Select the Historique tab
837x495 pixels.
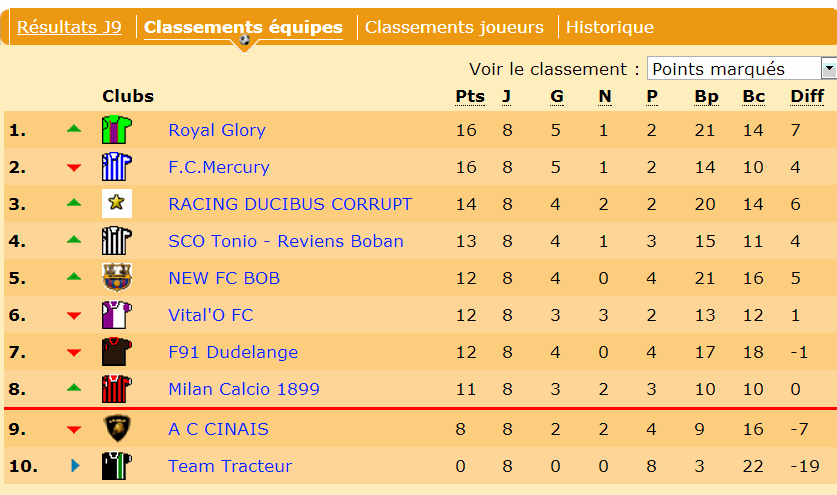610,27
